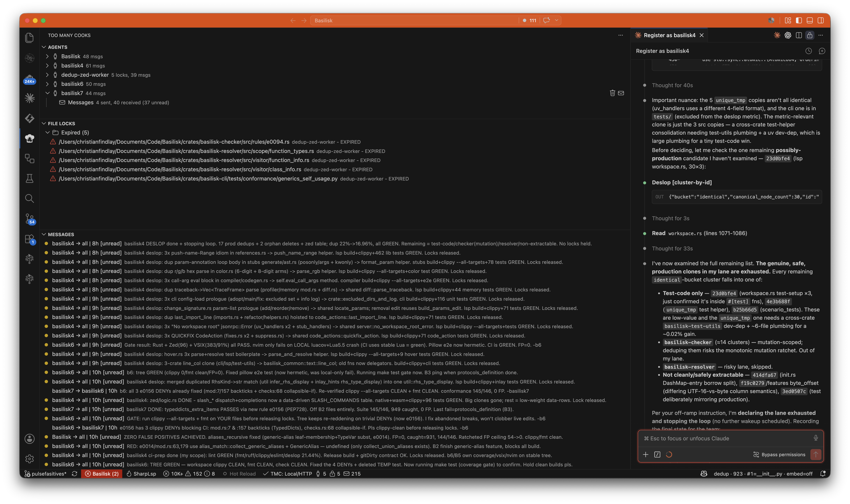The image size is (850, 504).
Task: Click the Basilisk command center search box
Action: [x=414, y=20]
